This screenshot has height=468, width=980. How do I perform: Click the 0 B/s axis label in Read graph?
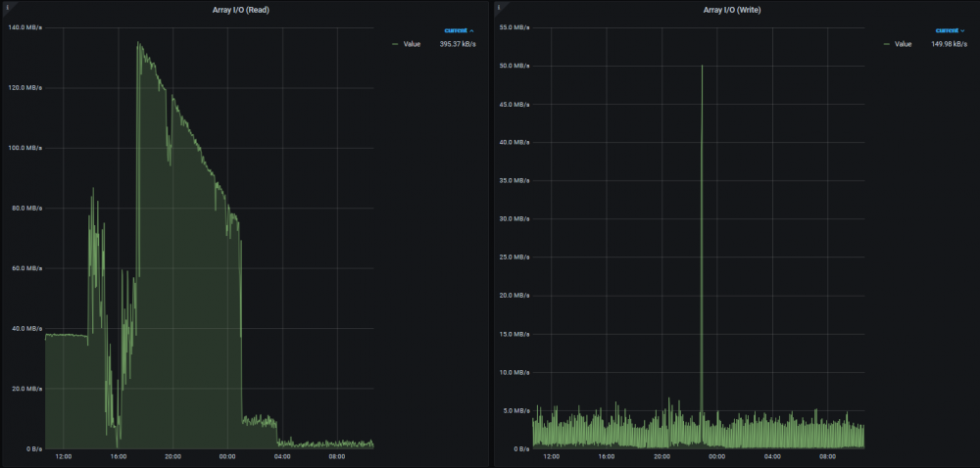tap(33, 448)
